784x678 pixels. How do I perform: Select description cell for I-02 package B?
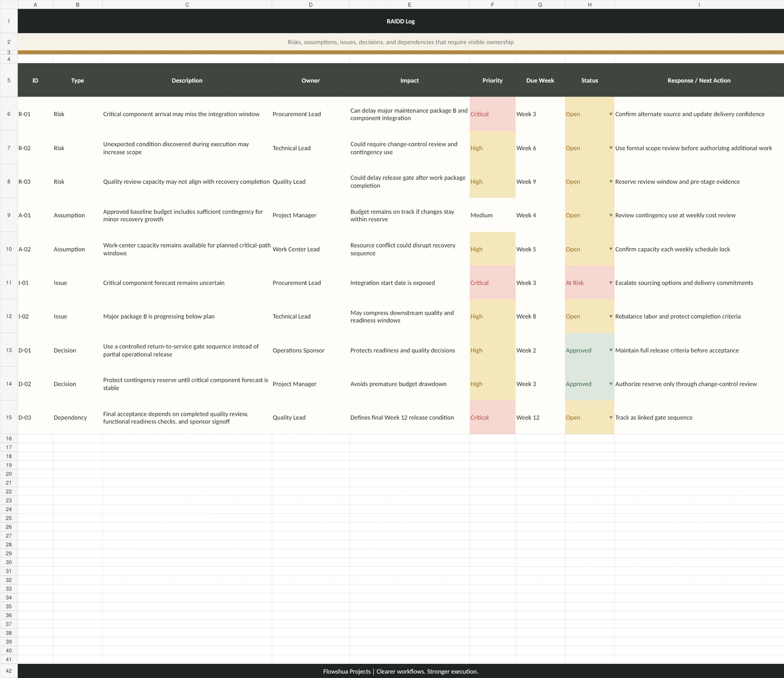pos(187,317)
